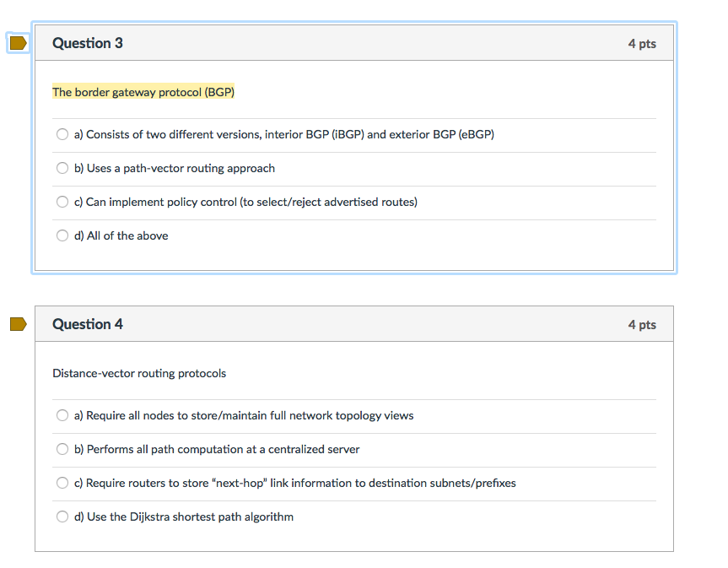This screenshot has width=728, height=568.
Task: Click the '4 pts' label on Question 3
Action: coord(642,43)
